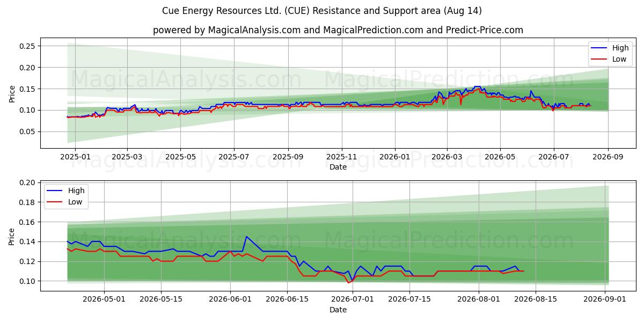Click the '2026-05-15' date tick label

[x=162, y=299]
